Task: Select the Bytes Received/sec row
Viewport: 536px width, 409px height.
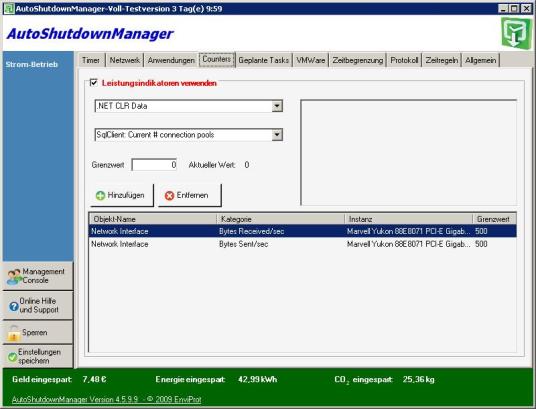Action: click(303, 232)
